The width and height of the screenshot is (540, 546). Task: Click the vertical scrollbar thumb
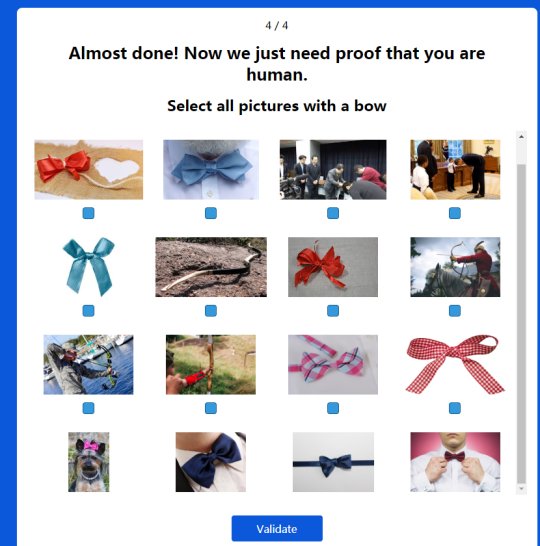[x=521, y=324]
